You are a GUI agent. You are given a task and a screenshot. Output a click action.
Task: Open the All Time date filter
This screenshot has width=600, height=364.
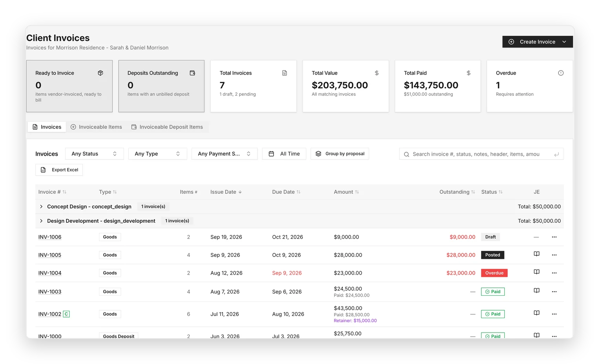point(284,154)
